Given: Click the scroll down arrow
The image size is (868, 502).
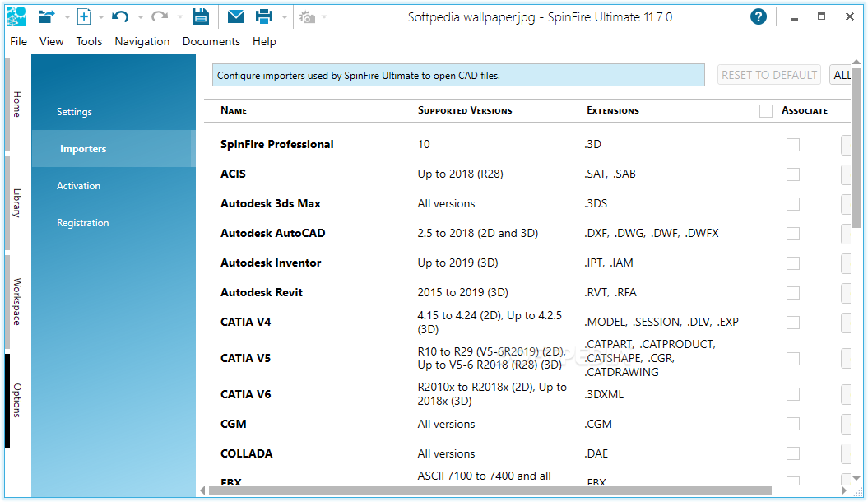Looking at the screenshot, I should coord(856,477).
